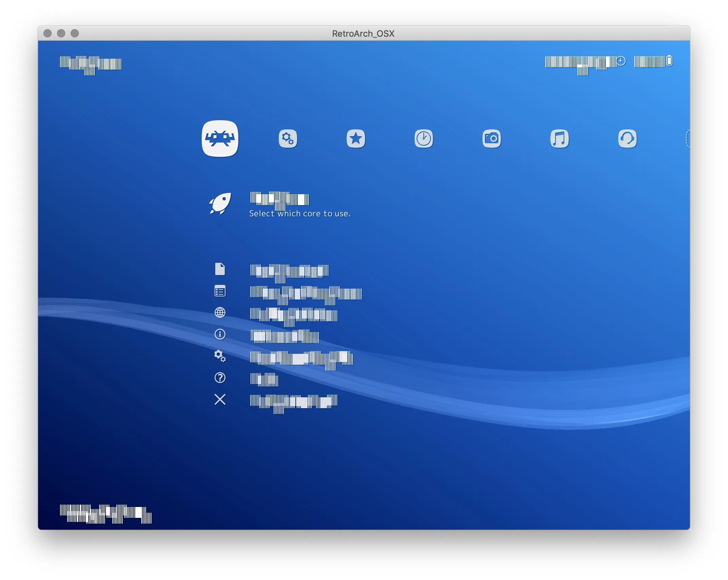Open the History clock tab icon
This screenshot has height=580, width=728.
[423, 139]
